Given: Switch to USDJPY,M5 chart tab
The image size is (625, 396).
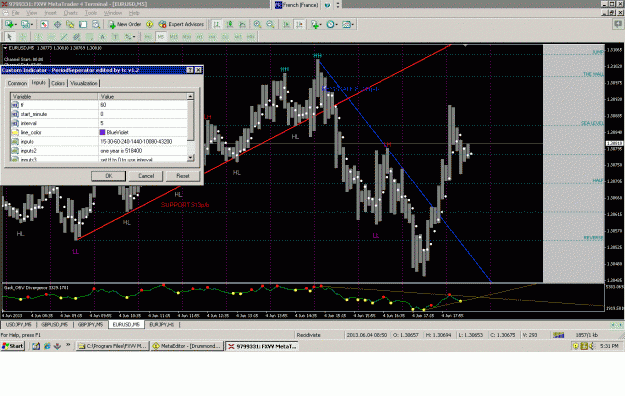Looking at the screenshot, I should coord(19,325).
